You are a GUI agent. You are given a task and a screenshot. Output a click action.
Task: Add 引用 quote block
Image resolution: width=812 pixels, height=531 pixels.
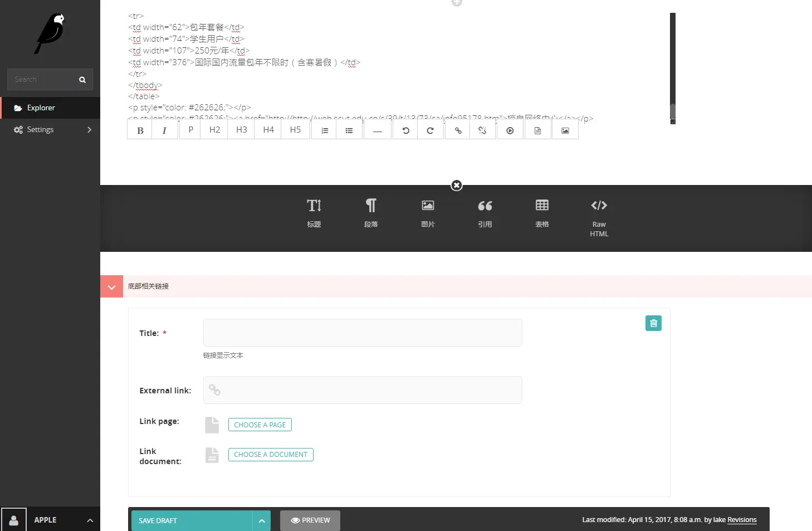click(x=485, y=213)
